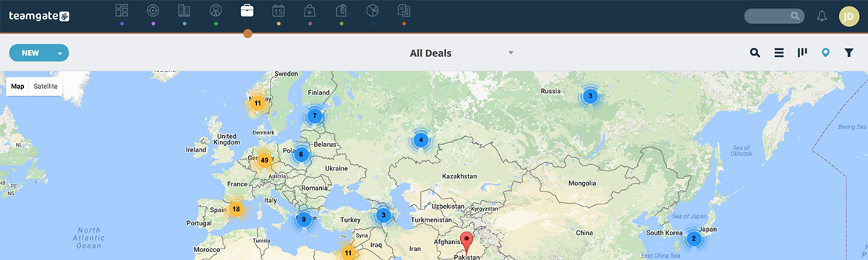Click the South Korea map label
The width and height of the screenshot is (868, 260).
pyautogui.click(x=665, y=233)
